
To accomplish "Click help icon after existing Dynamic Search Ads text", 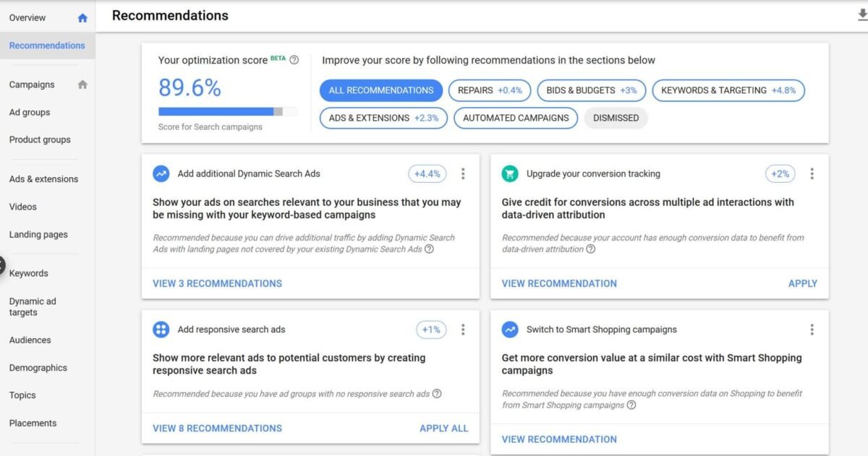I will [429, 249].
